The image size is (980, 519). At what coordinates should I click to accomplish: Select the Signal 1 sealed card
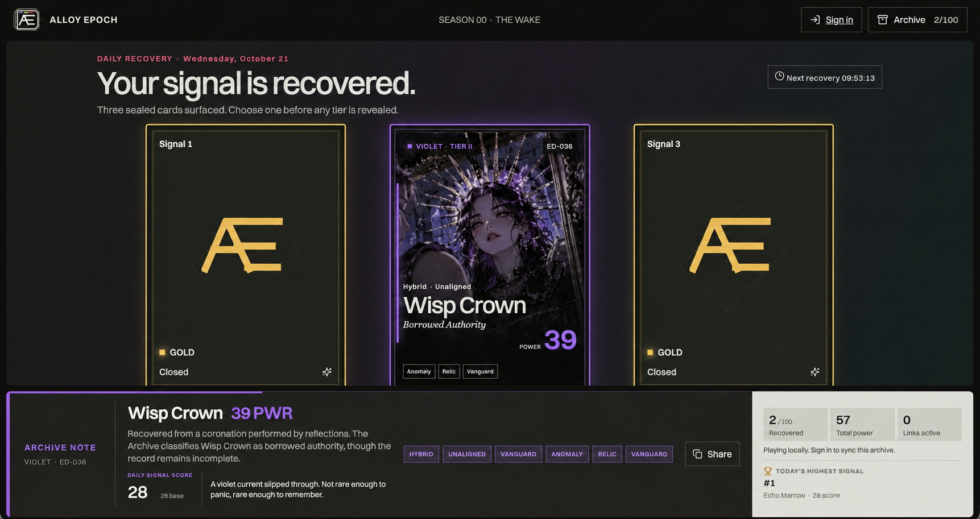coord(246,255)
